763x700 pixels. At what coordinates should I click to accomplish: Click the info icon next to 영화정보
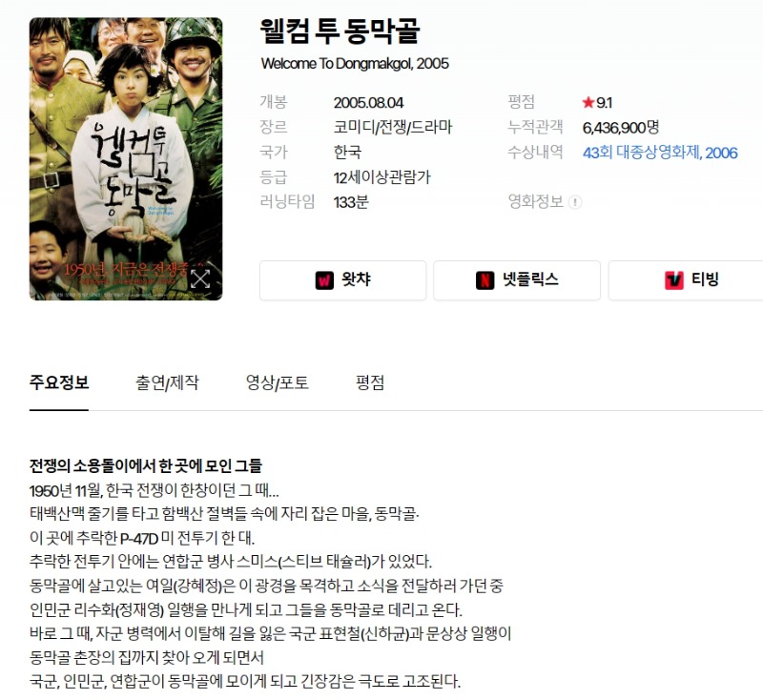575,202
